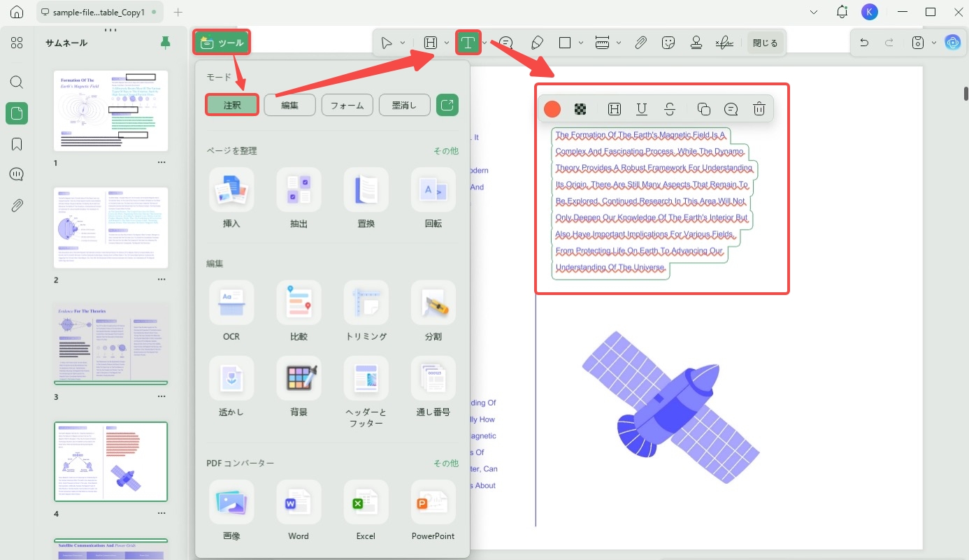Open the search panel in sidebar
Screen dimensions: 969x560
tap(17, 82)
